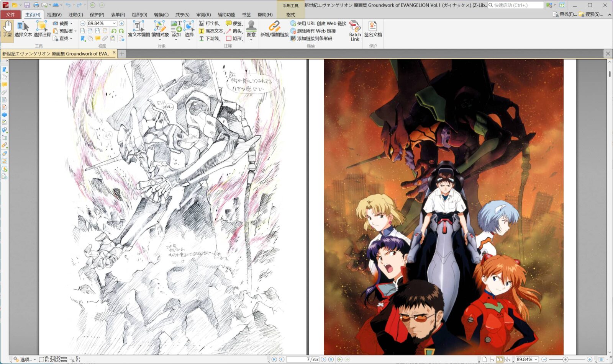Open the Layers panel in sidebar
This screenshot has height=364, width=613.
pos(4,115)
